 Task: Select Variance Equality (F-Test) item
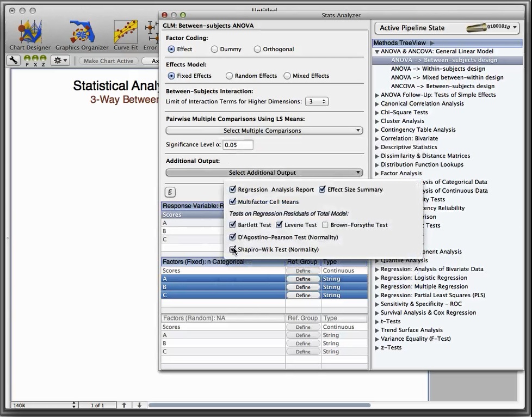[416, 339]
